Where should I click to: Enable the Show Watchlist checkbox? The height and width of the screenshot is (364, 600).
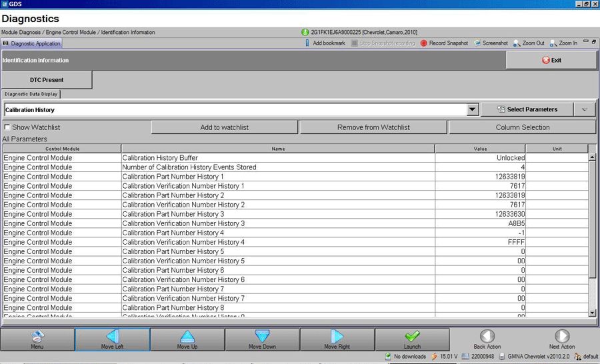(x=7, y=127)
